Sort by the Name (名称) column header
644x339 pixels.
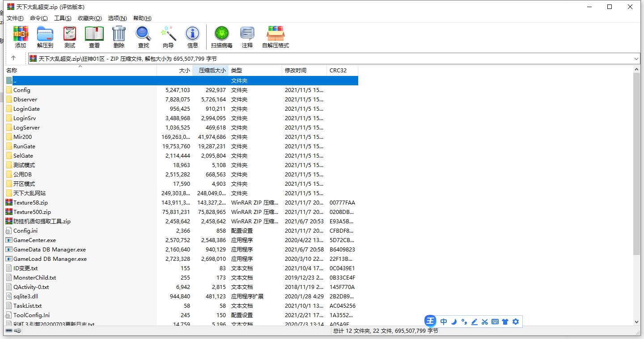point(80,71)
